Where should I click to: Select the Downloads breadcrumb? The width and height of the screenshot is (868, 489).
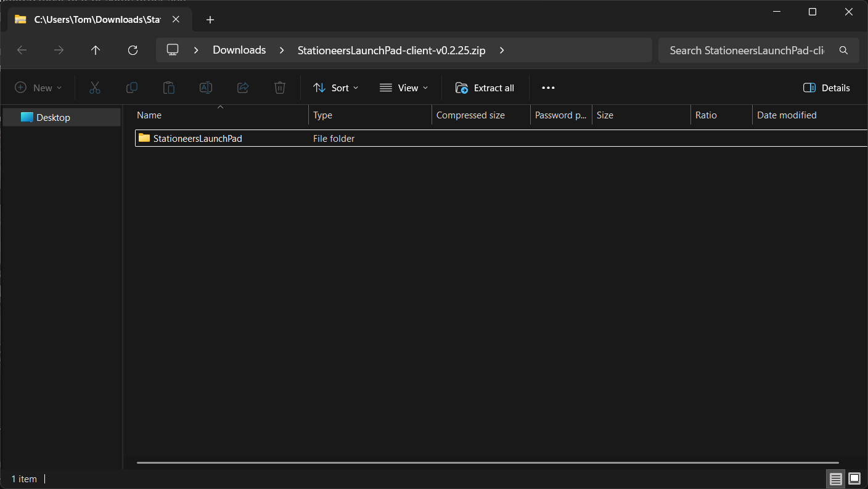tap(239, 51)
